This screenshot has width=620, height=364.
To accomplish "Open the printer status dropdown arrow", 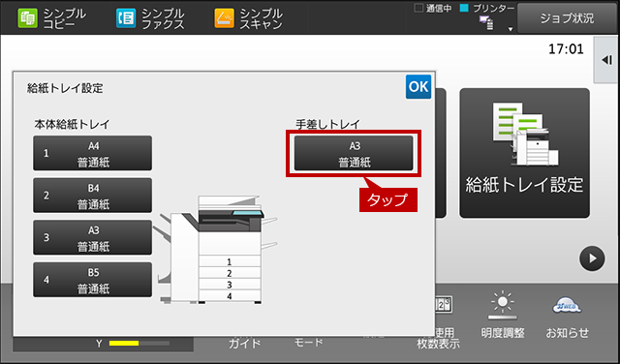I will pos(511,29).
